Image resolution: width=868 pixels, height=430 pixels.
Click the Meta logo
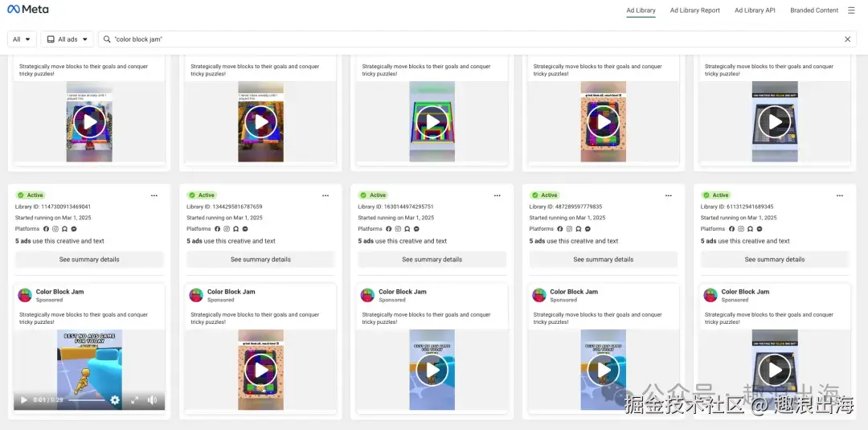click(x=27, y=10)
